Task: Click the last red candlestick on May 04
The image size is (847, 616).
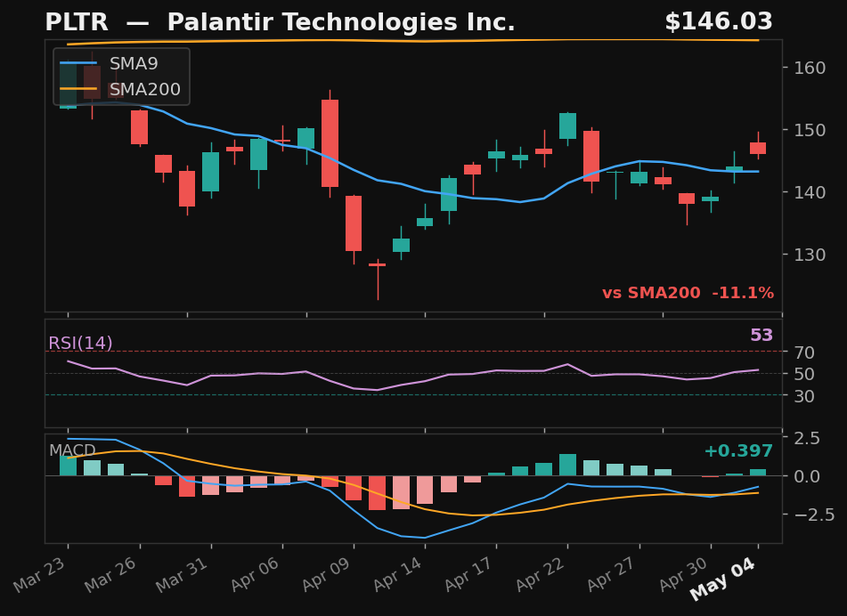Action: [x=758, y=149]
